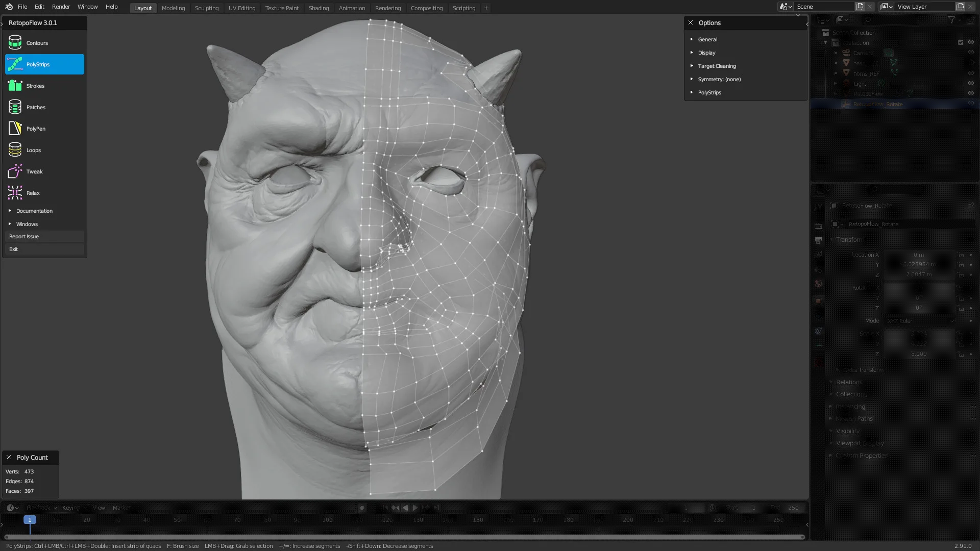This screenshot has width=980, height=551.
Task: Expand the Documentation section
Action: pyautogui.click(x=34, y=211)
